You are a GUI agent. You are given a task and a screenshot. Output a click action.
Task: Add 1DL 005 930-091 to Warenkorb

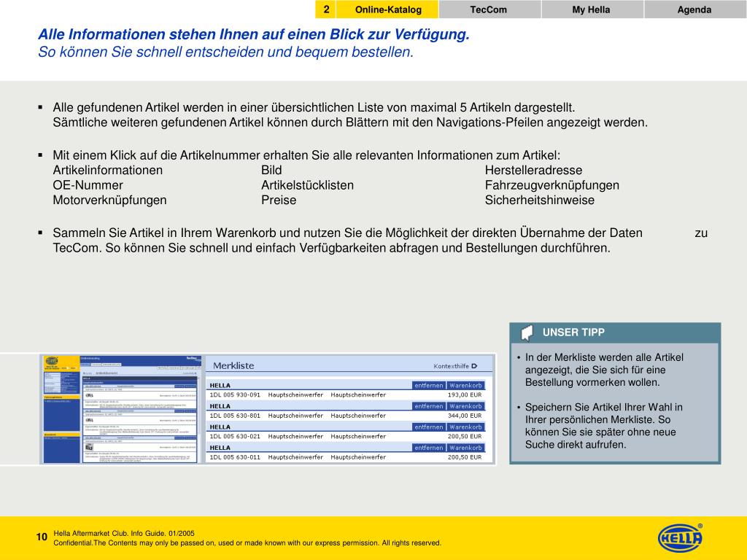click(465, 385)
